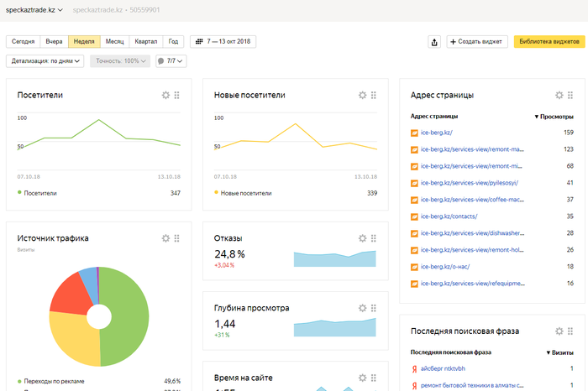Screen dimensions: 588x391
Task: Click gear icon in Новые посетители widget
Action: click(362, 96)
